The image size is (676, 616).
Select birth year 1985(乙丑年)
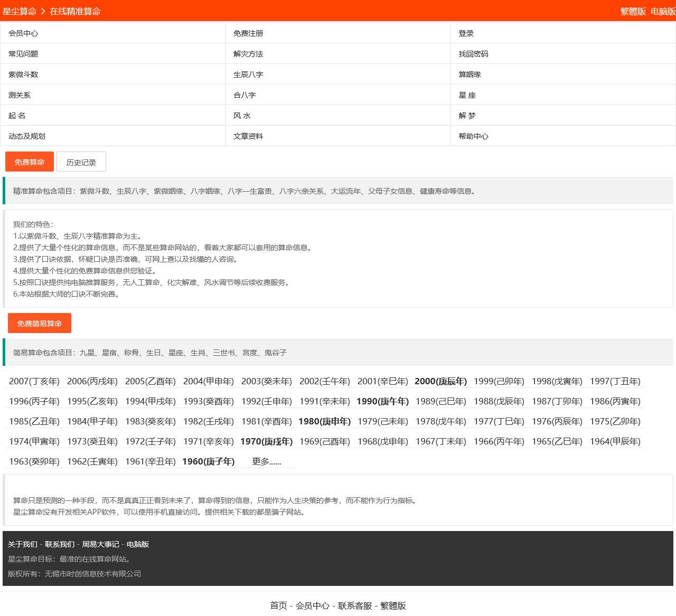pos(34,421)
